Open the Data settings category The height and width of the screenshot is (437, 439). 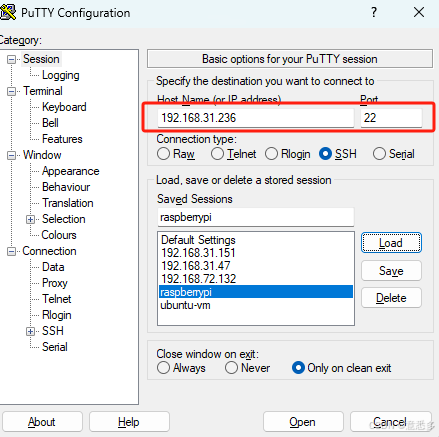[x=53, y=267]
